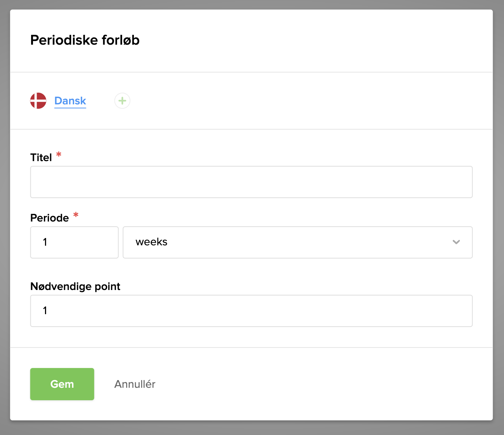504x435 pixels.
Task: Focus the Titel text field
Action: coord(251,182)
